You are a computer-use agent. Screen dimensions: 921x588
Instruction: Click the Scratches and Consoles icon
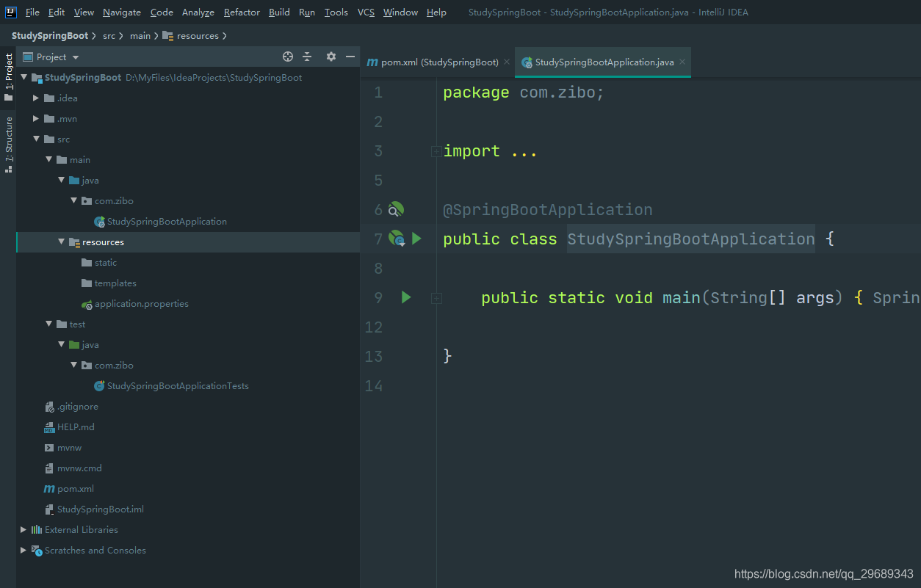(37, 550)
